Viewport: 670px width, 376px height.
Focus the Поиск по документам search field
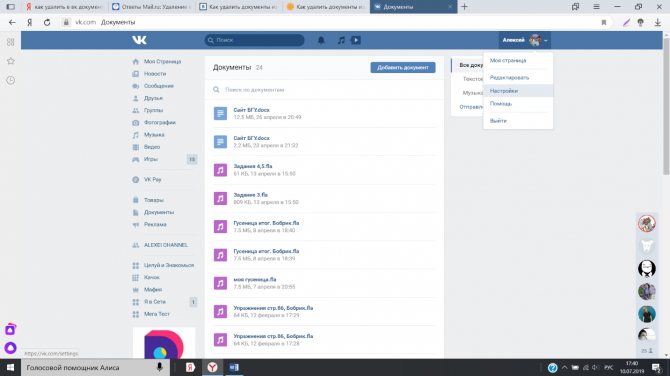[324, 90]
